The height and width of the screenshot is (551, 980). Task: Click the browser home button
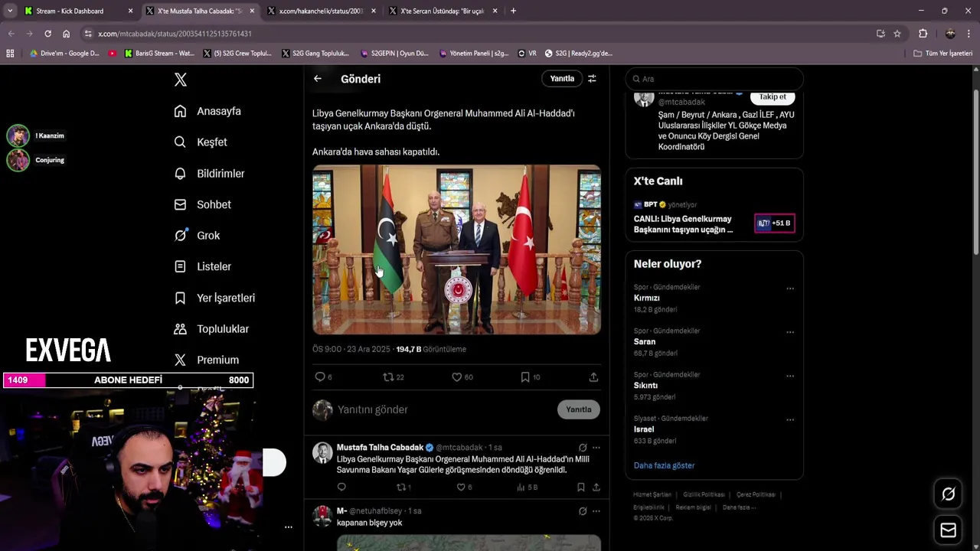66,34
